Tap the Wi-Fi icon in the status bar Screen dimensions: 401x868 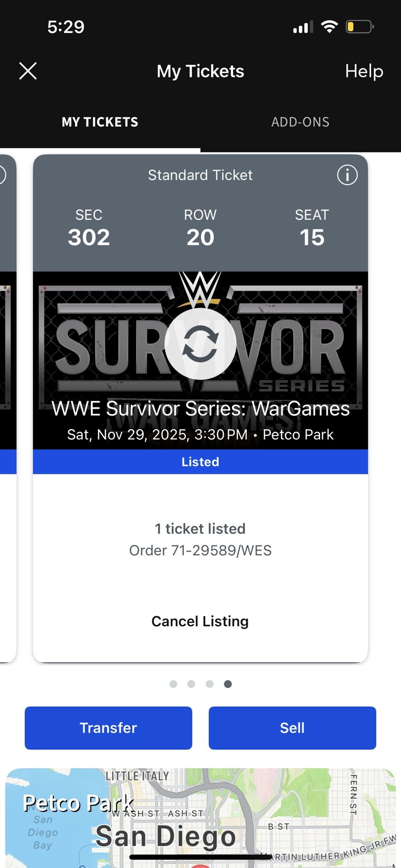pos(330,26)
